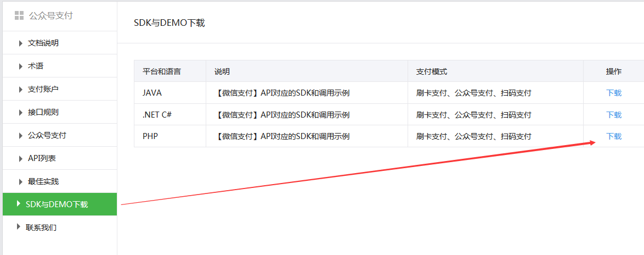The image size is (644, 255).
Task: Download the PHP SDK
Action: (x=614, y=136)
